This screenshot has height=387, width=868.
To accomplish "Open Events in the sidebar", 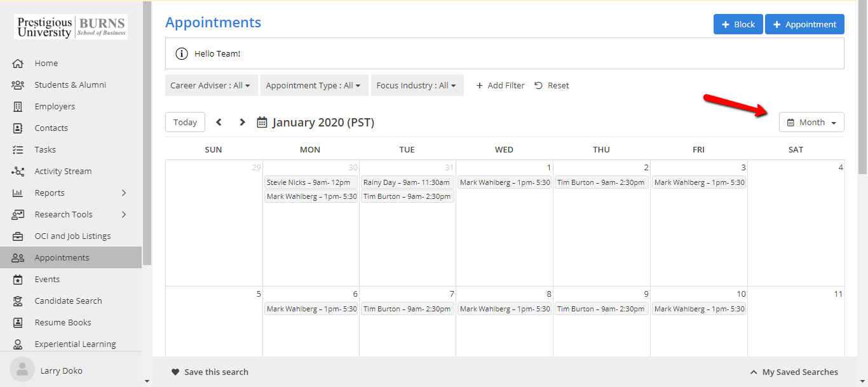I will [x=47, y=280].
